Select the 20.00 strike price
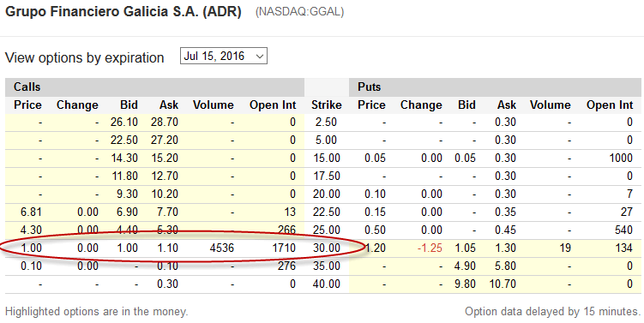Viewport: 644px width, 323px height. [x=326, y=194]
